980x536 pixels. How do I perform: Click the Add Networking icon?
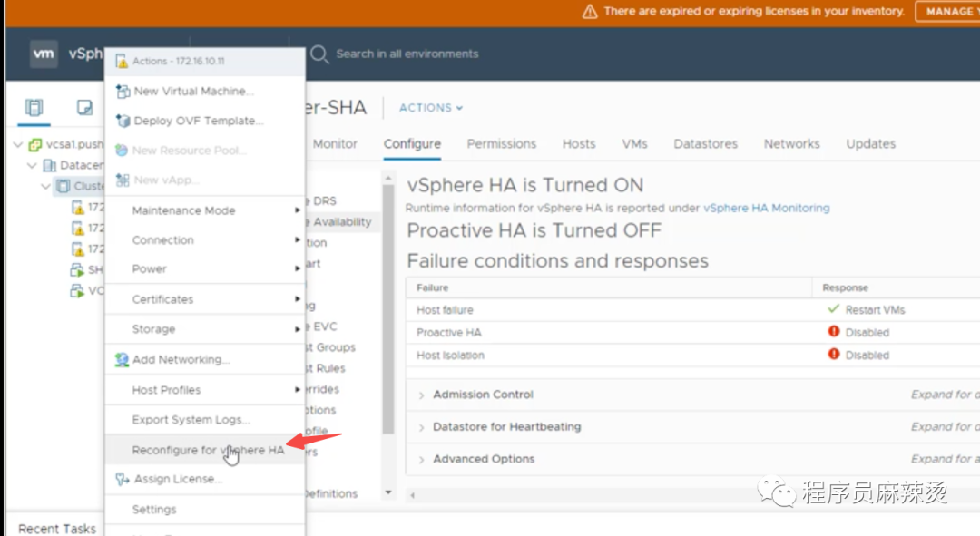(122, 360)
